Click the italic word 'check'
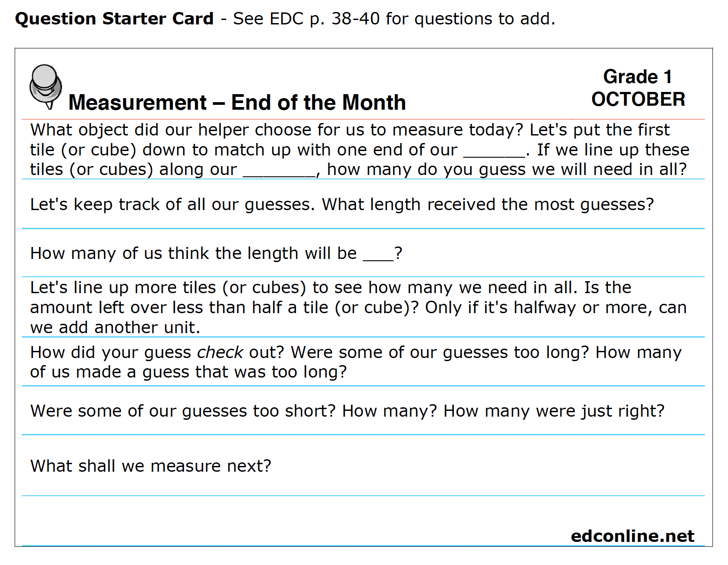The width and height of the screenshot is (728, 565). pyautogui.click(x=220, y=352)
